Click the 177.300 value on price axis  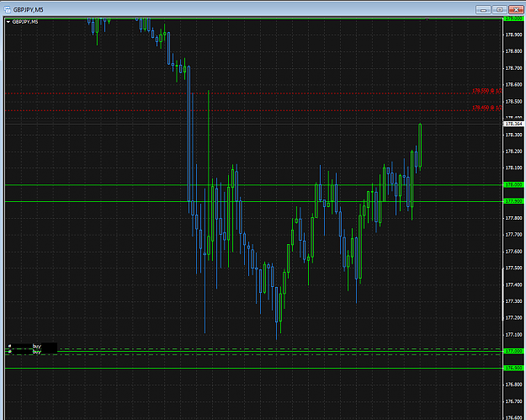(x=513, y=301)
